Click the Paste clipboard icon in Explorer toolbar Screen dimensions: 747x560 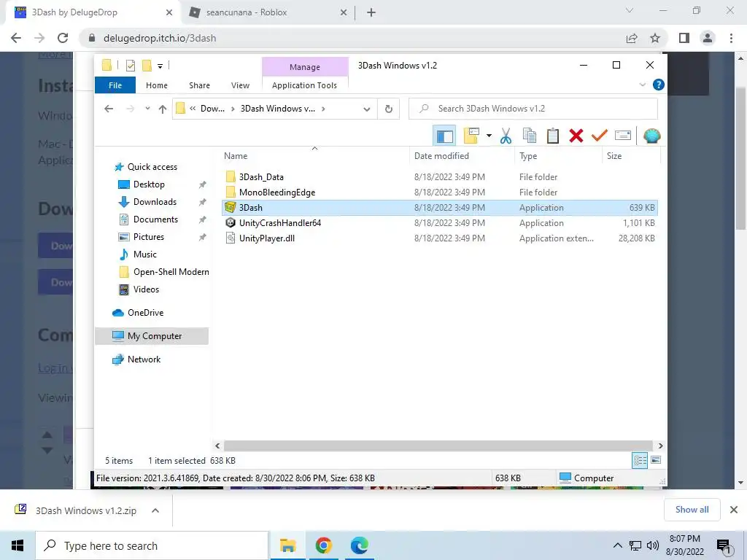[x=553, y=136]
